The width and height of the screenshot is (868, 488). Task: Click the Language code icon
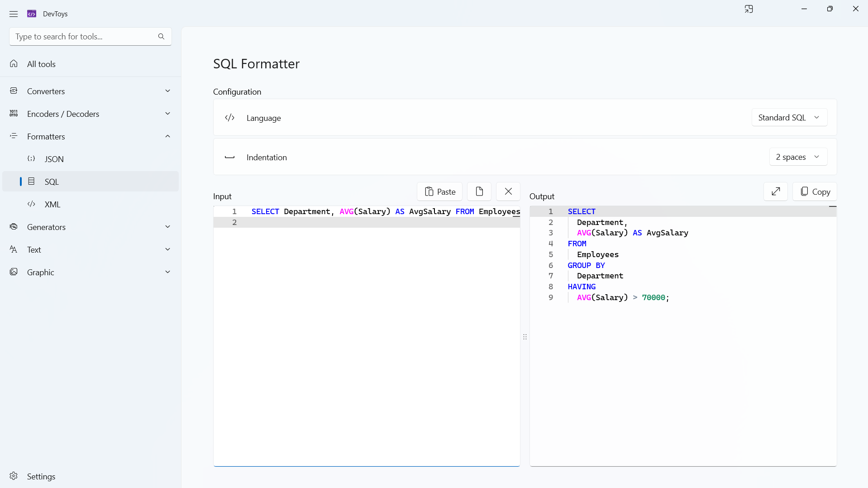[x=230, y=118]
